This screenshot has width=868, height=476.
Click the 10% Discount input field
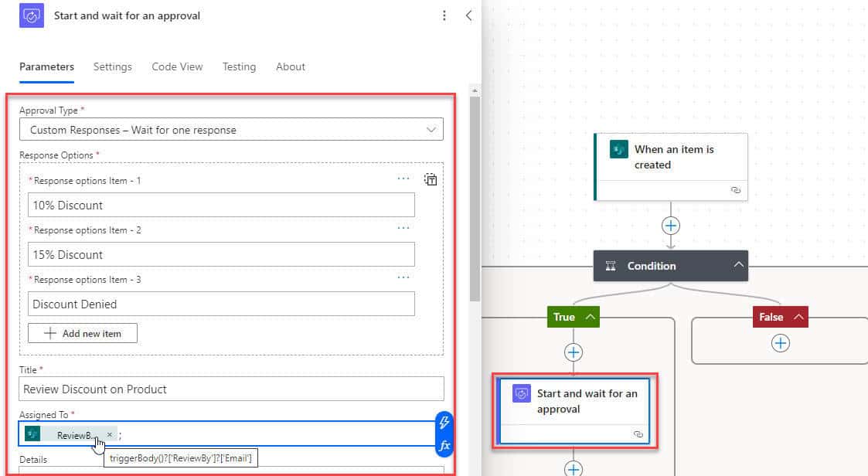(x=221, y=205)
